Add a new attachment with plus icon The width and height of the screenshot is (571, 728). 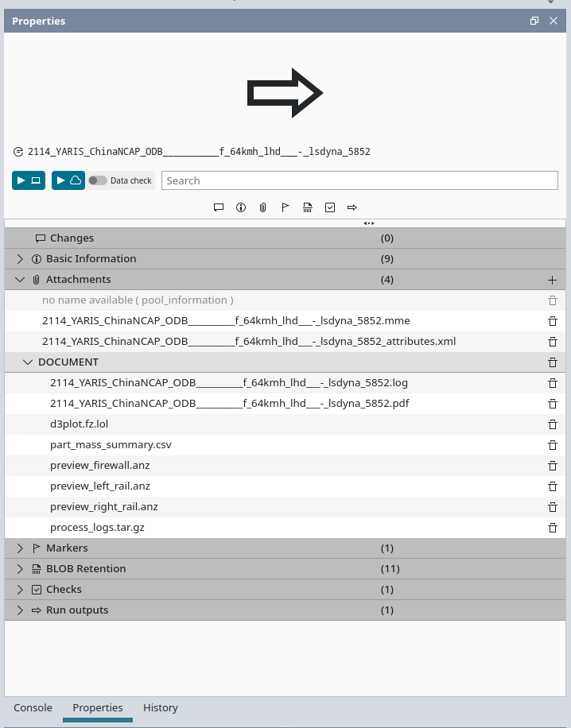point(552,280)
